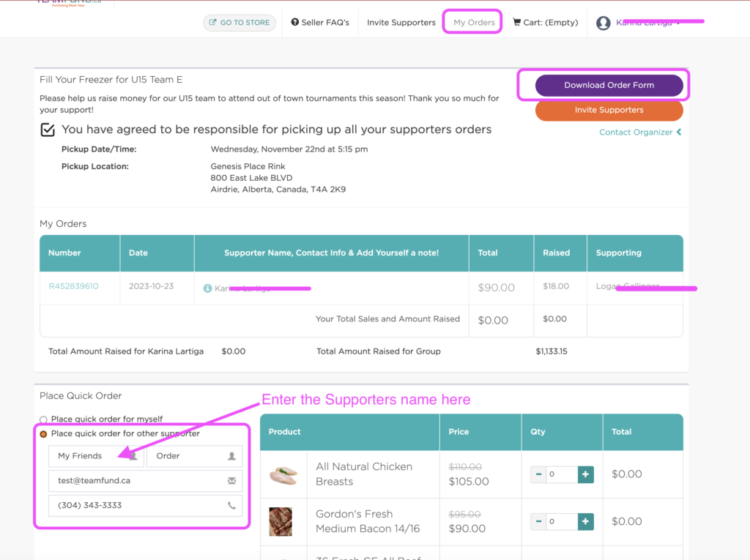
Task: Click the user avatar icon in header
Action: [604, 23]
